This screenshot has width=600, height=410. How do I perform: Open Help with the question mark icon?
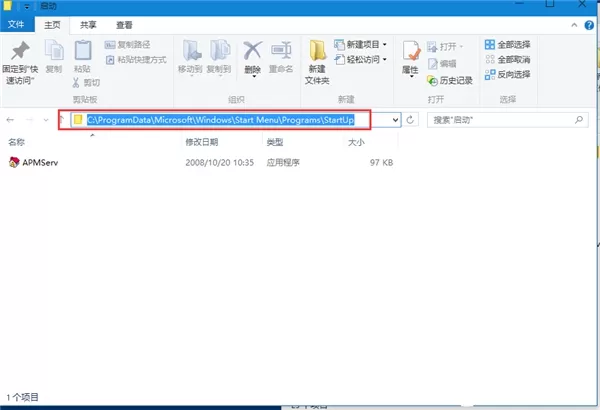pyautogui.click(x=589, y=25)
